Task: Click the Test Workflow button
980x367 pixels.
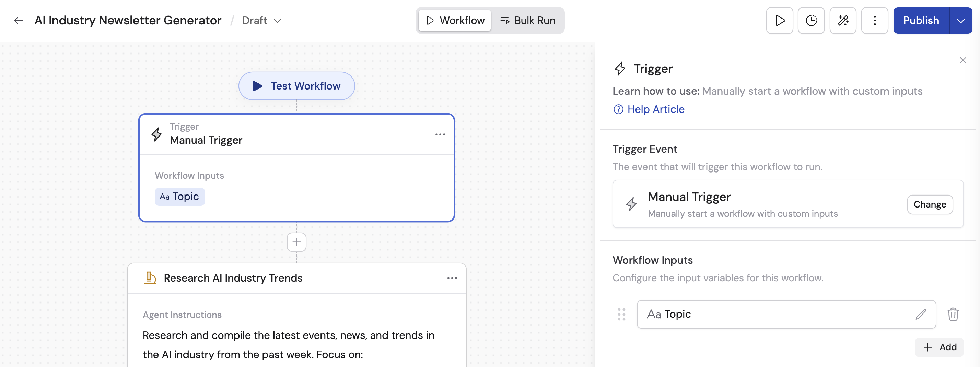Action: (296, 86)
